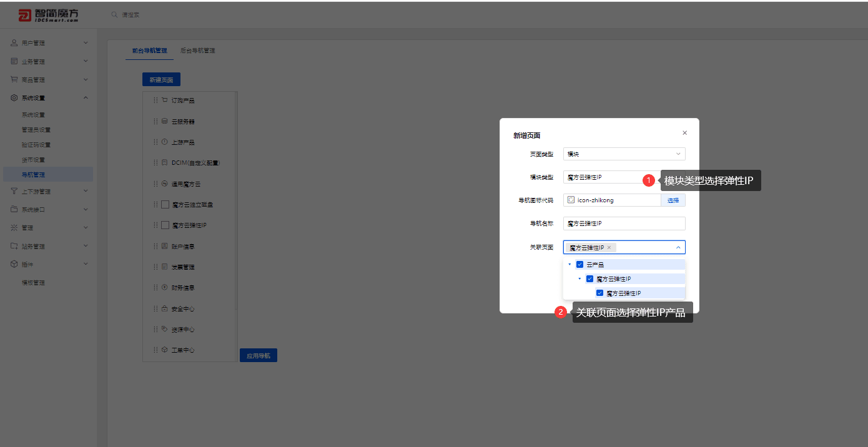Image resolution: width=868 pixels, height=447 pixels.
Task: Expand the 商品管理 sidebar chevron
Action: (x=86, y=79)
